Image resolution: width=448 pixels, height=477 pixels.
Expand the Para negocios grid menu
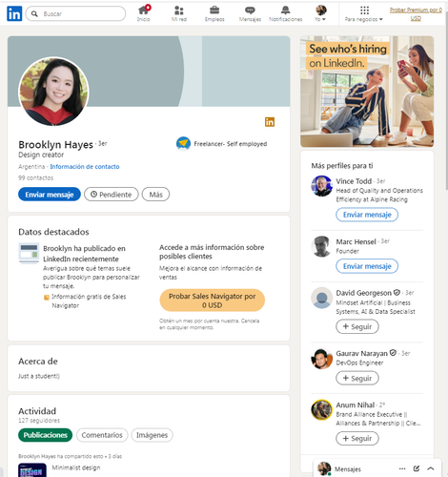(x=364, y=13)
